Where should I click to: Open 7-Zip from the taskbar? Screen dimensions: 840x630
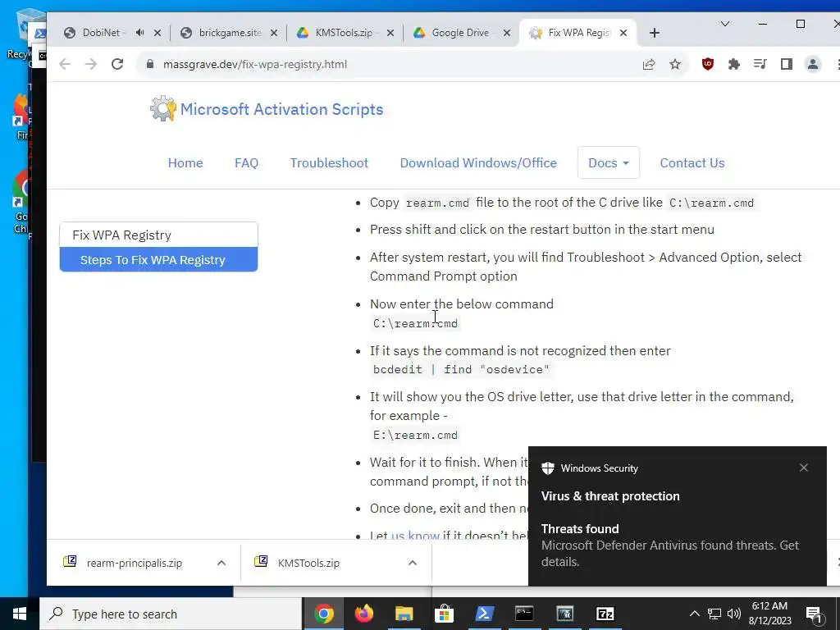tap(605, 614)
